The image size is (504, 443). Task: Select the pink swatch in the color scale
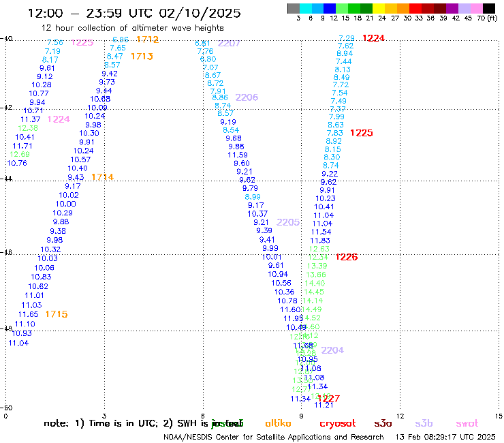pos(477,8)
